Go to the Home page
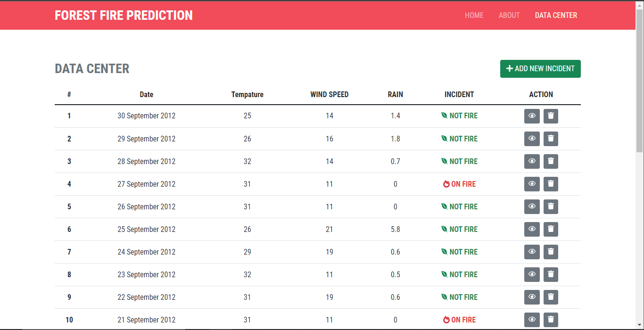This screenshot has height=330, width=644. click(474, 15)
